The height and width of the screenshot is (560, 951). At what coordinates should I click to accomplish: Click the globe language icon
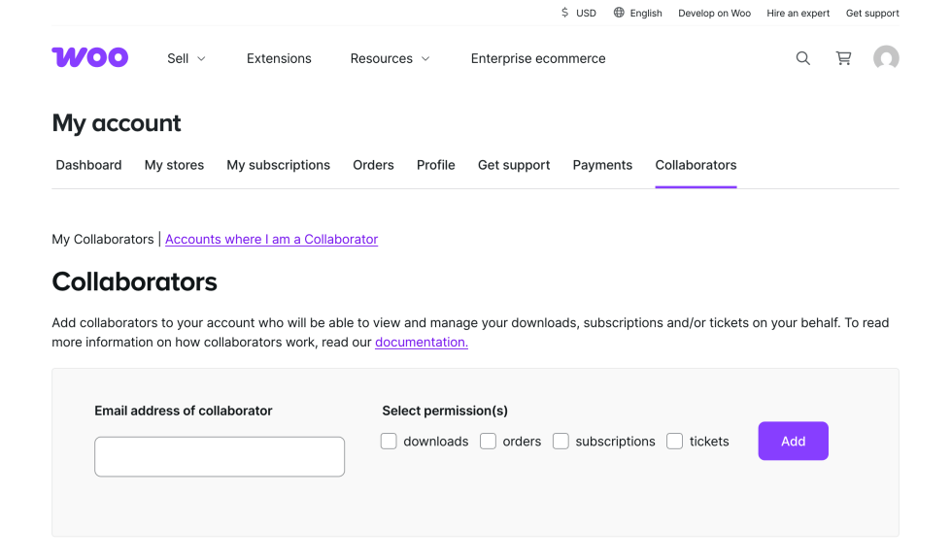tap(619, 13)
